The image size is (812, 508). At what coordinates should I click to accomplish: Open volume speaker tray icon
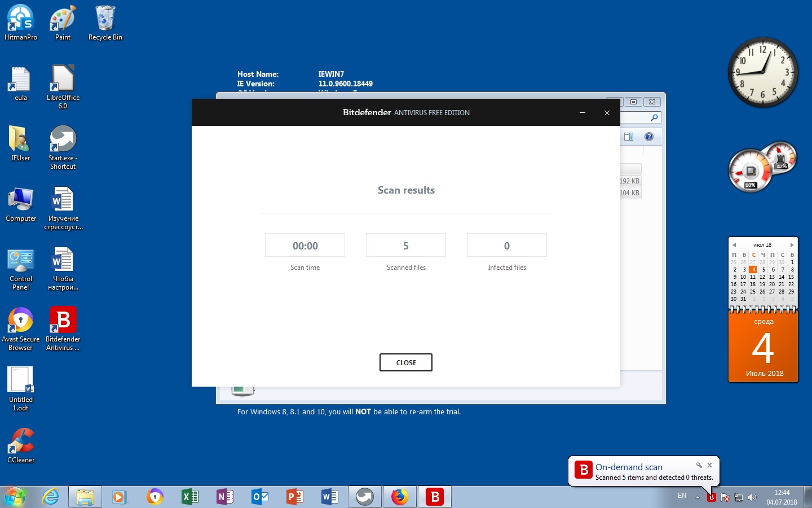point(752,497)
